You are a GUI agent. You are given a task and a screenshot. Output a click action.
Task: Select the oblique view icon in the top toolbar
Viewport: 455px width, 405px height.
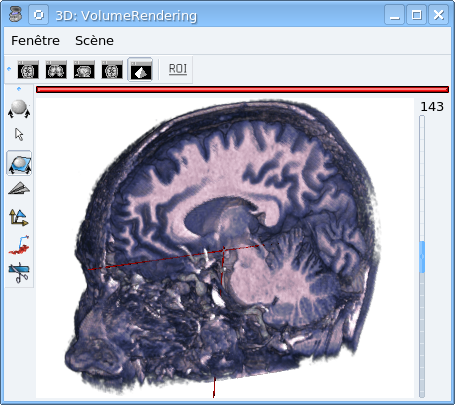coord(112,70)
